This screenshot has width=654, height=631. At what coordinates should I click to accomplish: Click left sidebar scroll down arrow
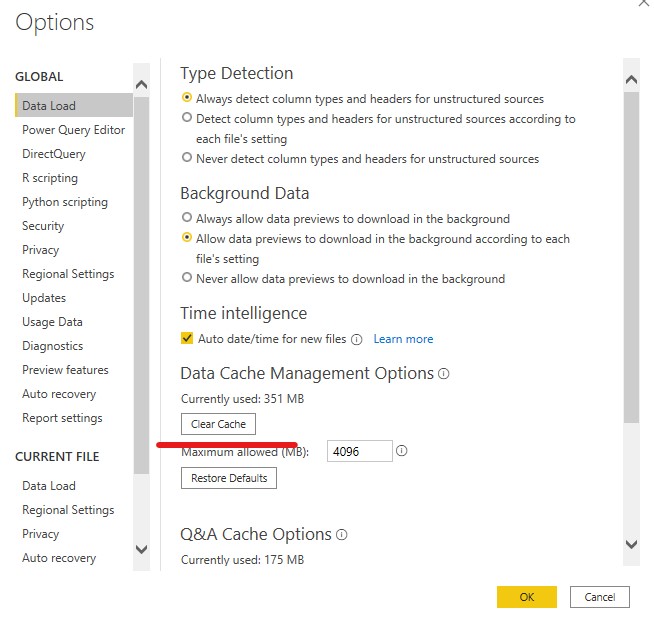(x=141, y=549)
